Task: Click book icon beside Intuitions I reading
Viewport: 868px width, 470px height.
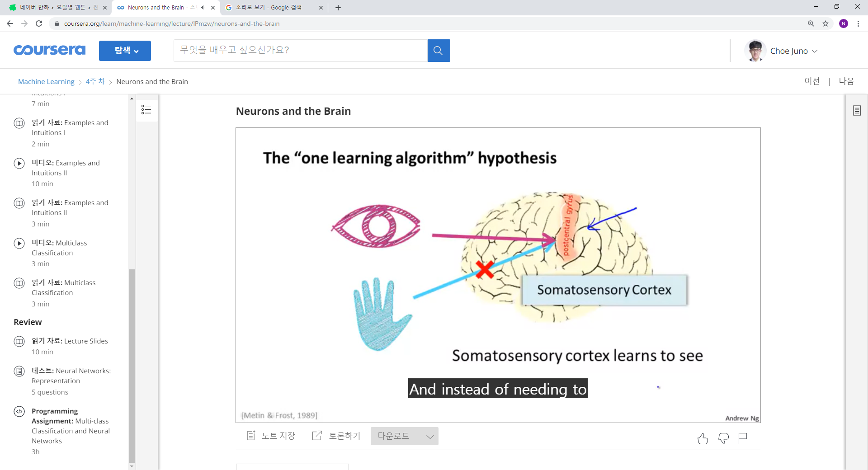Action: point(19,123)
